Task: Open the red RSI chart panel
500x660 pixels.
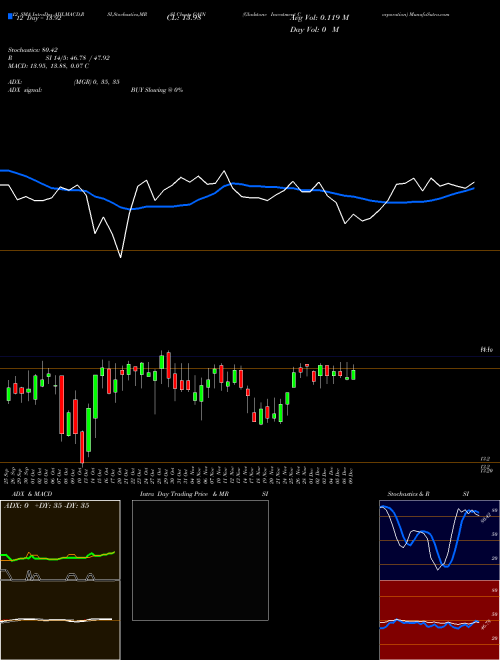Action: tap(439, 620)
